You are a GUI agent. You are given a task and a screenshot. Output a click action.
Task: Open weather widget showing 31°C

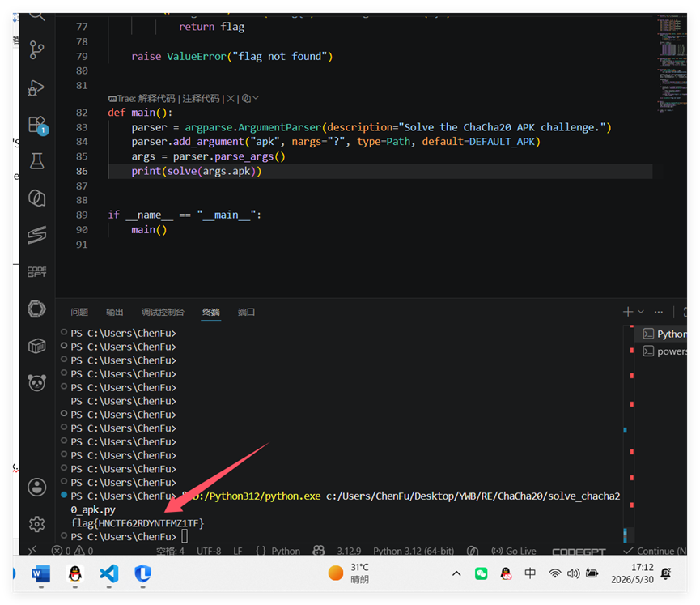click(x=349, y=573)
